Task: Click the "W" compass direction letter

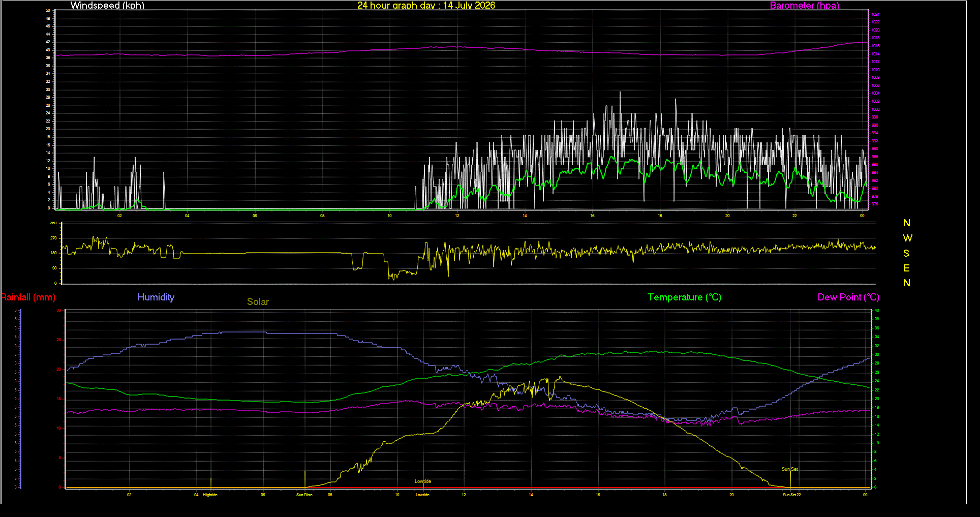Action: point(907,238)
